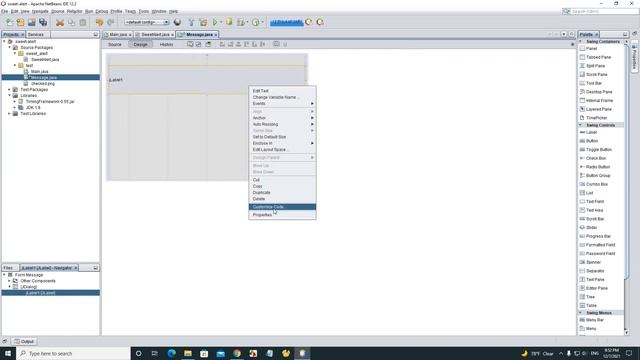Open the Refactor menu in the menu bar
This screenshot has height=360, width=640.
(x=74, y=11)
